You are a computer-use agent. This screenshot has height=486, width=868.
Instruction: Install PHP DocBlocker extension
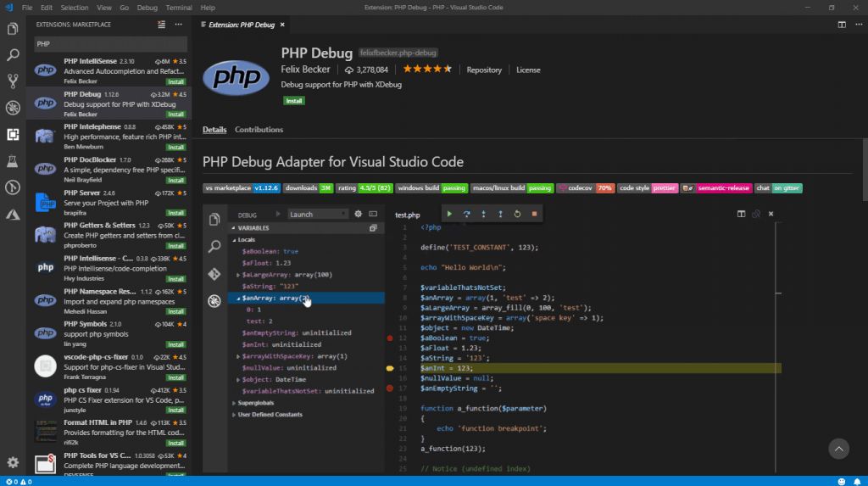pos(176,180)
